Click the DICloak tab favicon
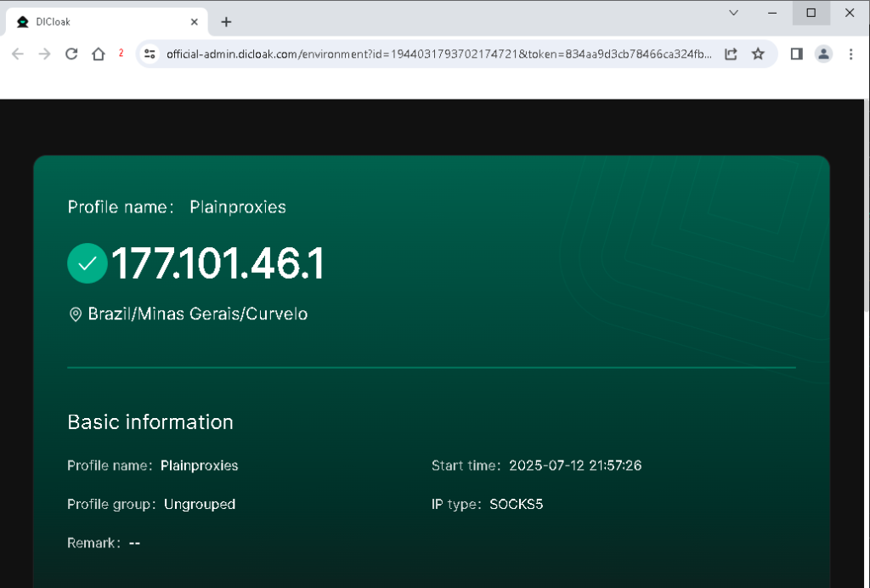The height and width of the screenshot is (588, 870). 23,22
